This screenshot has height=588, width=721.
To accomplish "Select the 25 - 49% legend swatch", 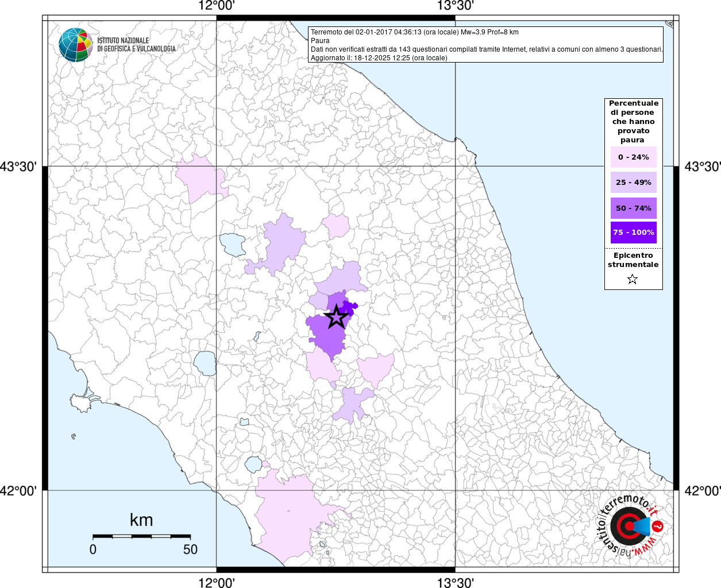I will click(x=633, y=183).
